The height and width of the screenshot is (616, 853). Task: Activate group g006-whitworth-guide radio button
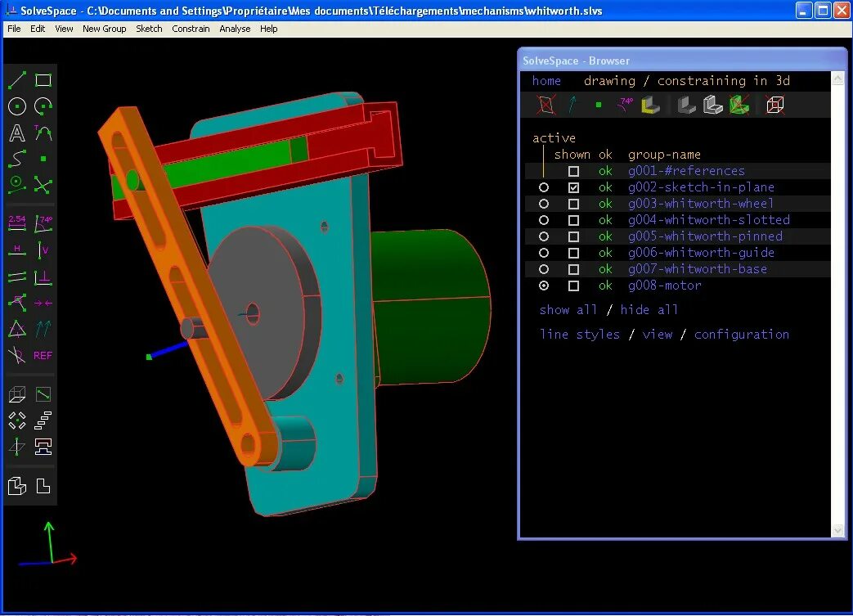(x=544, y=253)
